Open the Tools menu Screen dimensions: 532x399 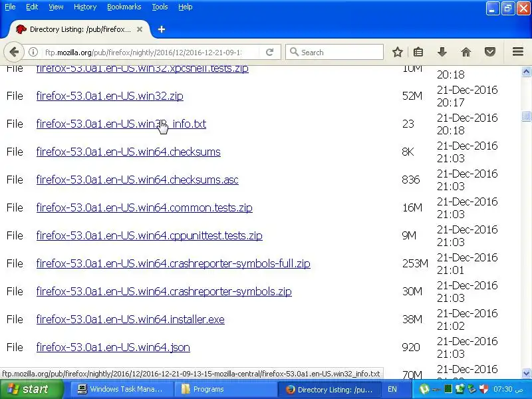[x=160, y=7]
